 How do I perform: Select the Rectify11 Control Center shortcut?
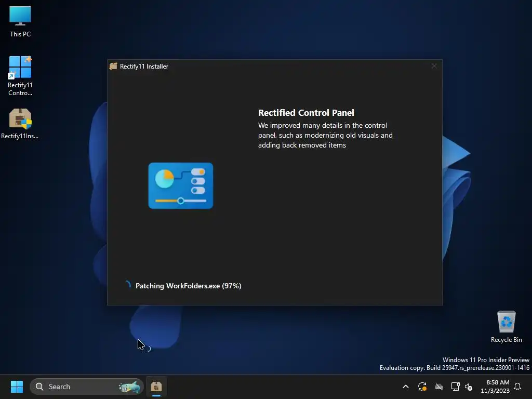pos(20,76)
